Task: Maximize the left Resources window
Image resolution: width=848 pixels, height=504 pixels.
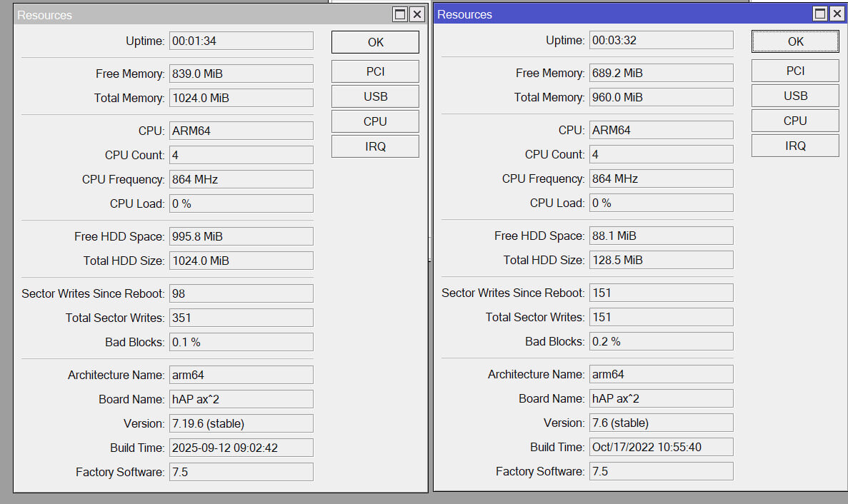Action: [x=400, y=14]
